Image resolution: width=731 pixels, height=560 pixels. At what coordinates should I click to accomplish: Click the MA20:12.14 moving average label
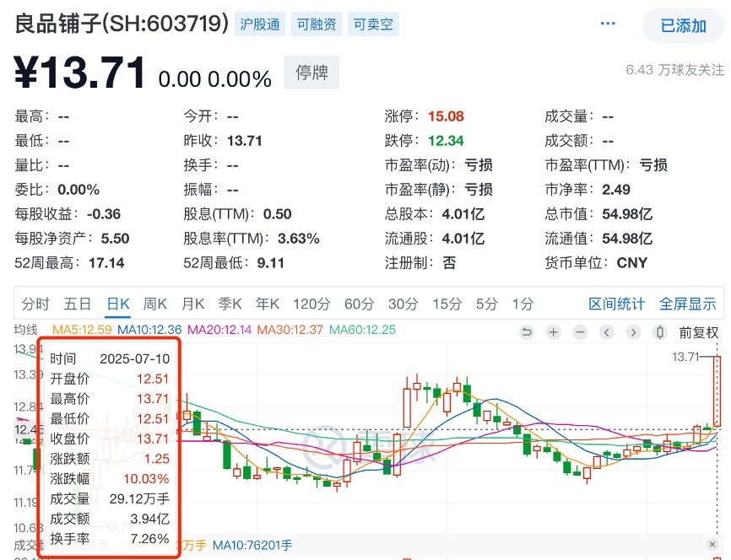coord(219,330)
